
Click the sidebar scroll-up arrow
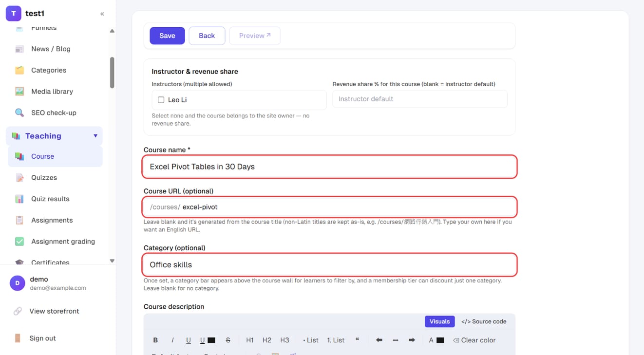pos(112,31)
